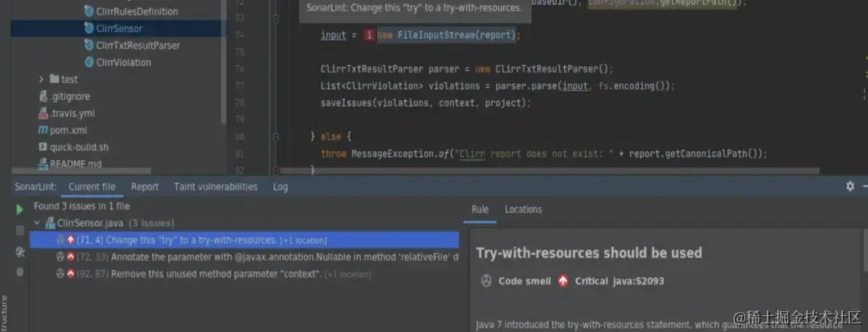868x332 pixels.
Task: Click the Critical arrow icon in rule description
Action: tap(563, 281)
